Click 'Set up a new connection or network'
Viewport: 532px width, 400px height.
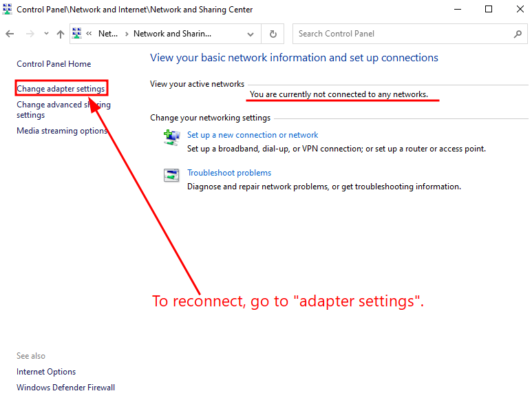(253, 135)
